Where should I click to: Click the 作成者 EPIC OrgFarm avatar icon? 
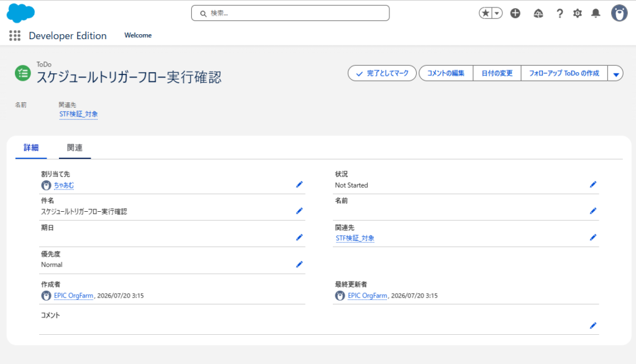46,296
